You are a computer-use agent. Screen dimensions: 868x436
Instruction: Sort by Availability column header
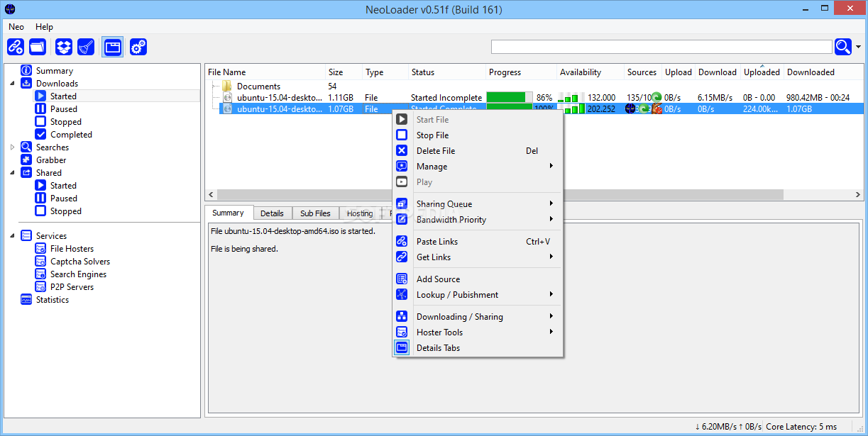(590, 72)
